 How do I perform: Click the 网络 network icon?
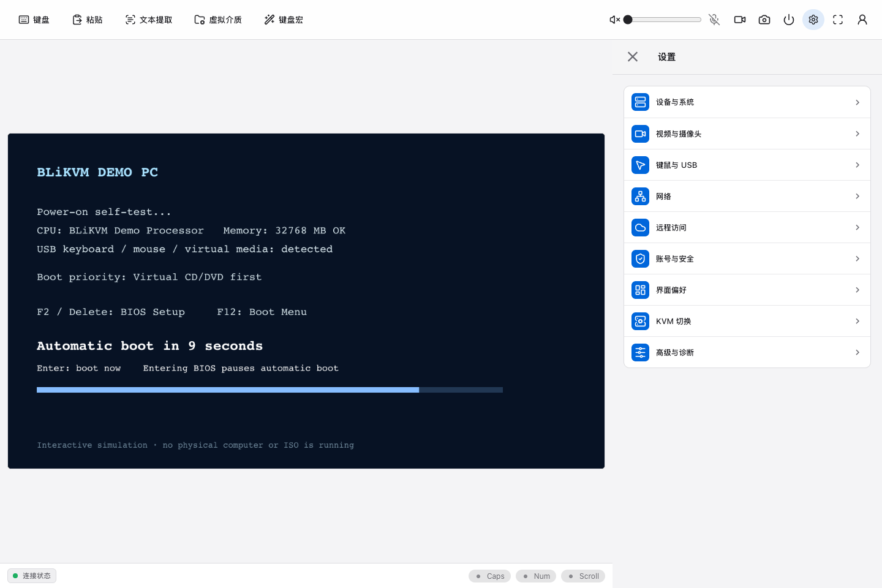click(x=640, y=196)
